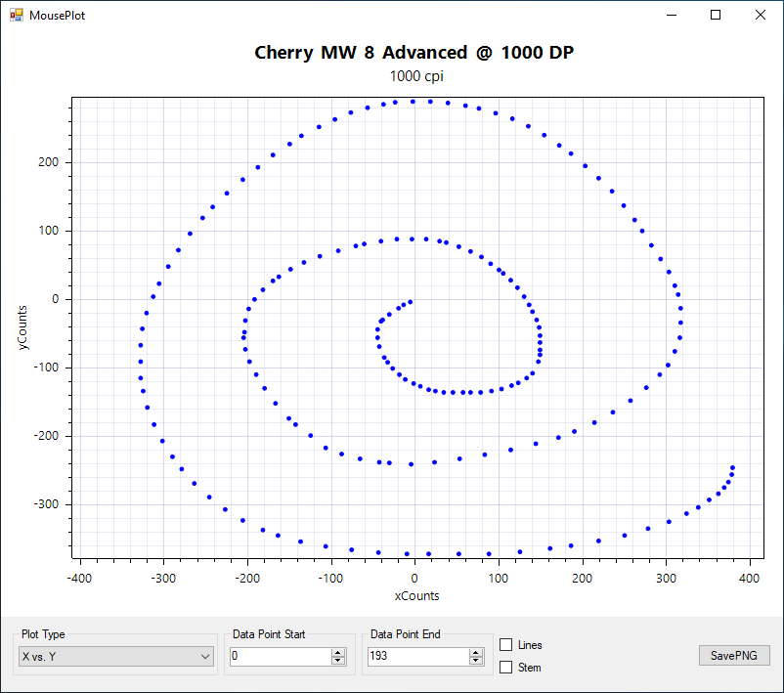The width and height of the screenshot is (784, 693).
Task: Decrease Data Point End with down arrow
Action: pos(476,661)
